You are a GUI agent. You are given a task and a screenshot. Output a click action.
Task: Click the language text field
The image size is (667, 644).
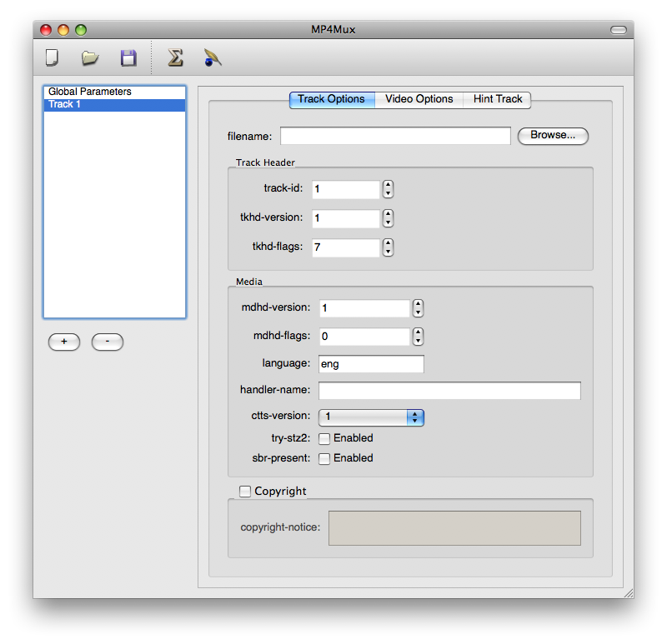click(371, 364)
